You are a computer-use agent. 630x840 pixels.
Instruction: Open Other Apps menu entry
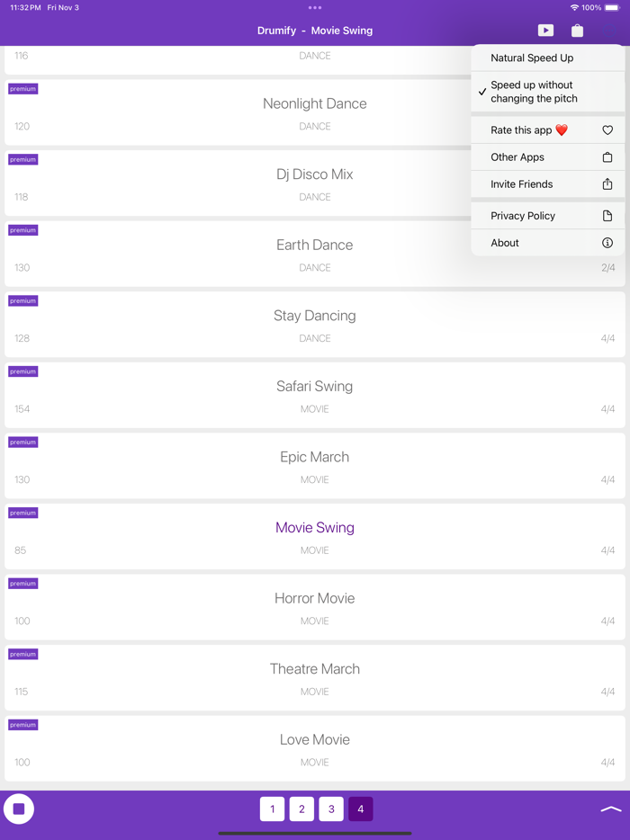[547, 157]
